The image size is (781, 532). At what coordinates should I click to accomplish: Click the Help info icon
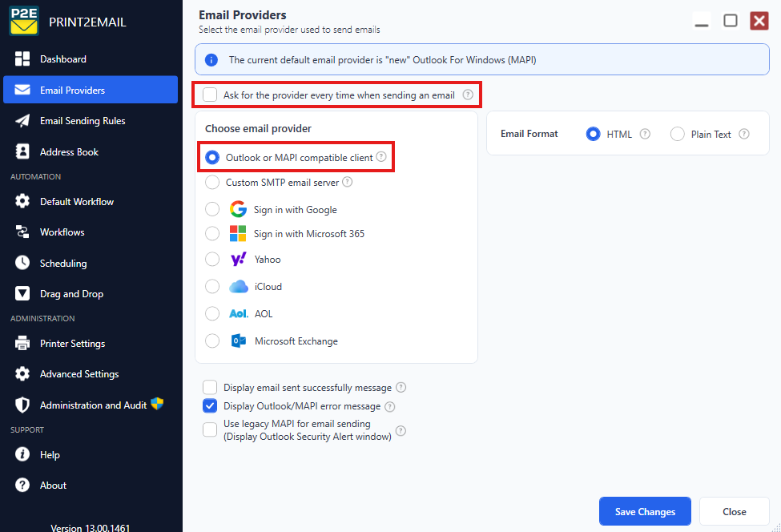coord(22,454)
